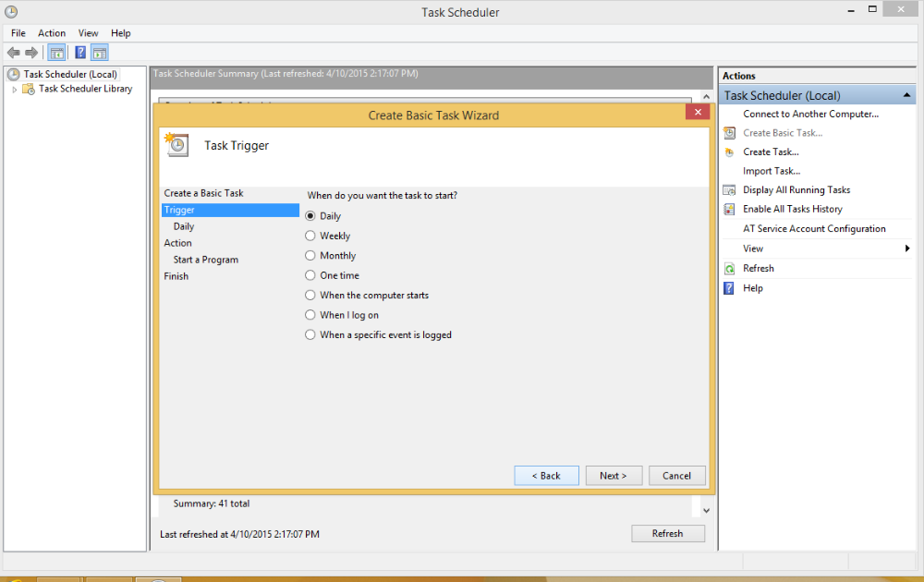This screenshot has width=924, height=582.
Task: Click Import Task... in Actions pane
Action: (772, 172)
